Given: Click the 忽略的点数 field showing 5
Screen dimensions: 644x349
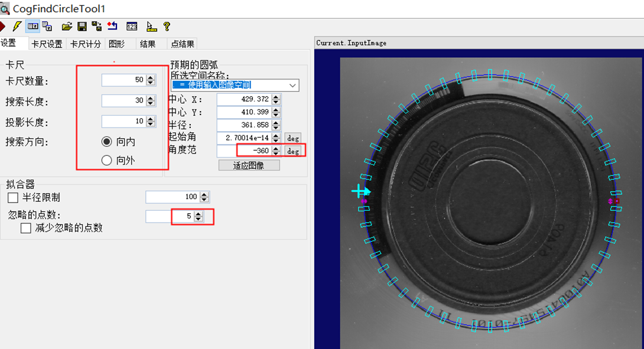Looking at the screenshot, I should [x=170, y=216].
